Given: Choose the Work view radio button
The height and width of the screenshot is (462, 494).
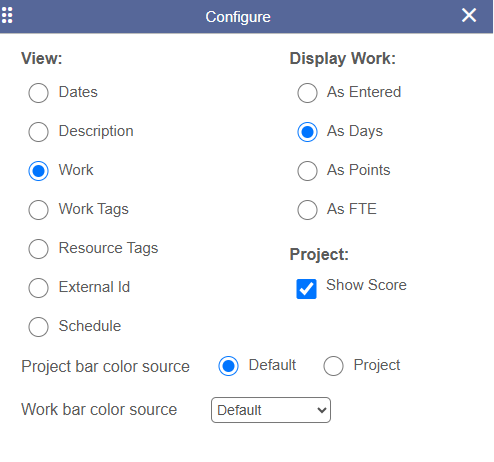Looking at the screenshot, I should [38, 171].
